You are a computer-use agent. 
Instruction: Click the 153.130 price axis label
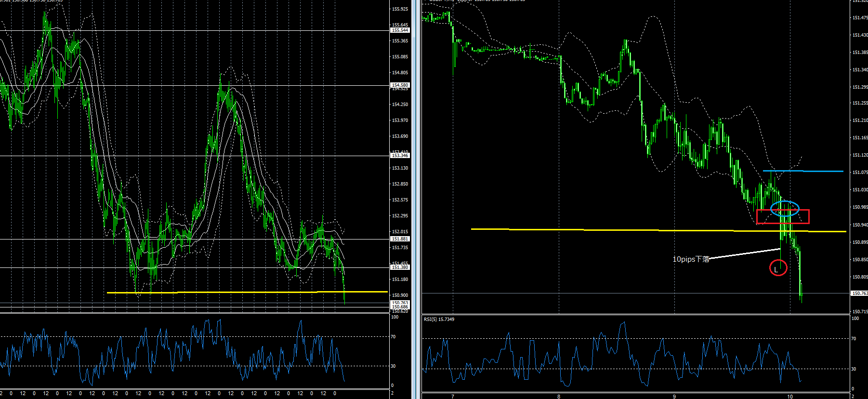[x=400, y=168]
